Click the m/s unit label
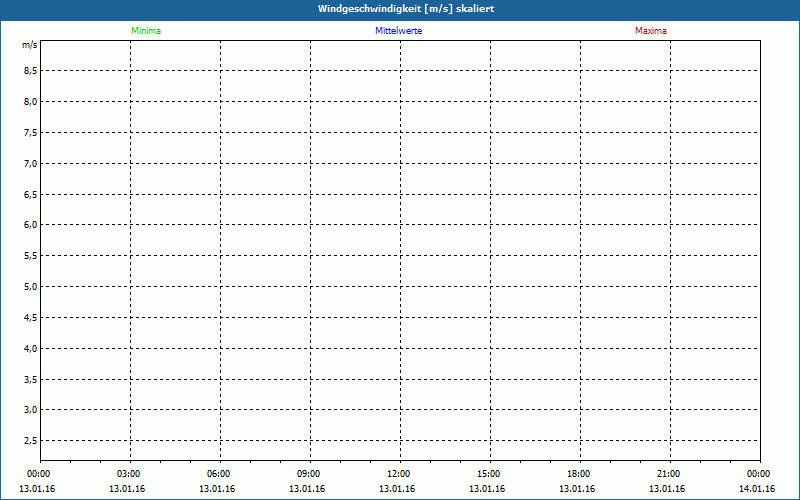Image resolution: width=800 pixels, height=500 pixels. [x=30, y=45]
